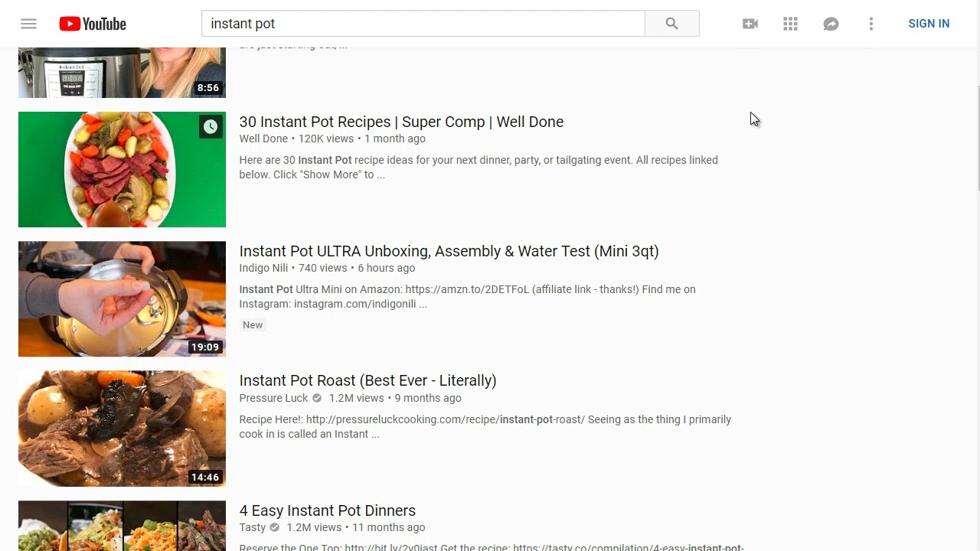Open the hamburger guide menu
Viewport: 980px width, 551px height.
tap(28, 24)
